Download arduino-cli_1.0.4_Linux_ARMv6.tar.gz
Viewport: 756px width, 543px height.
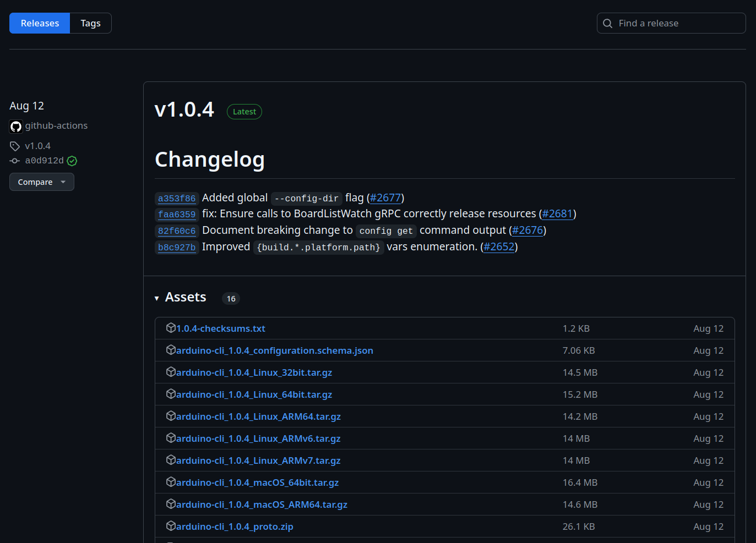258,438
